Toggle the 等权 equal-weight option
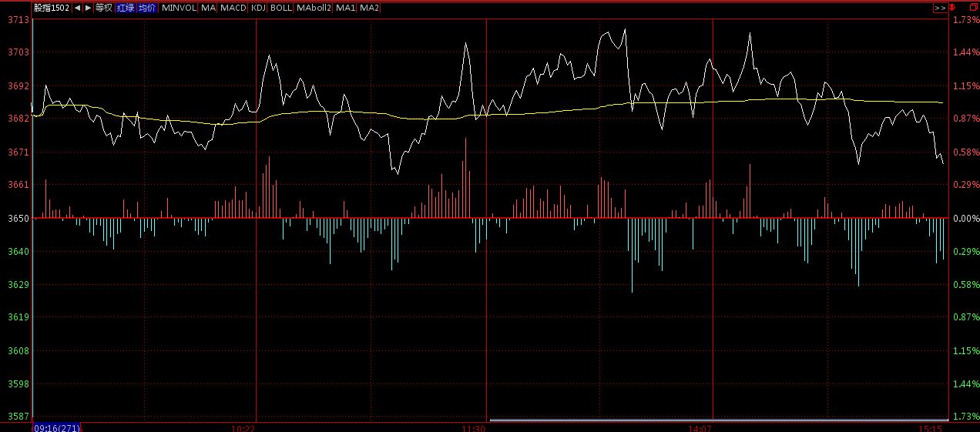Viewport: 980px width, 432px height. pos(104,8)
